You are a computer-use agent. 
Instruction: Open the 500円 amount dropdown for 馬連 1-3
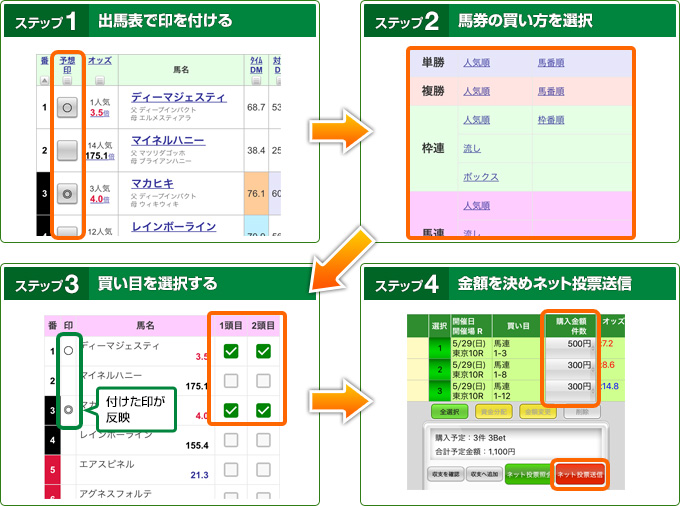(x=570, y=345)
